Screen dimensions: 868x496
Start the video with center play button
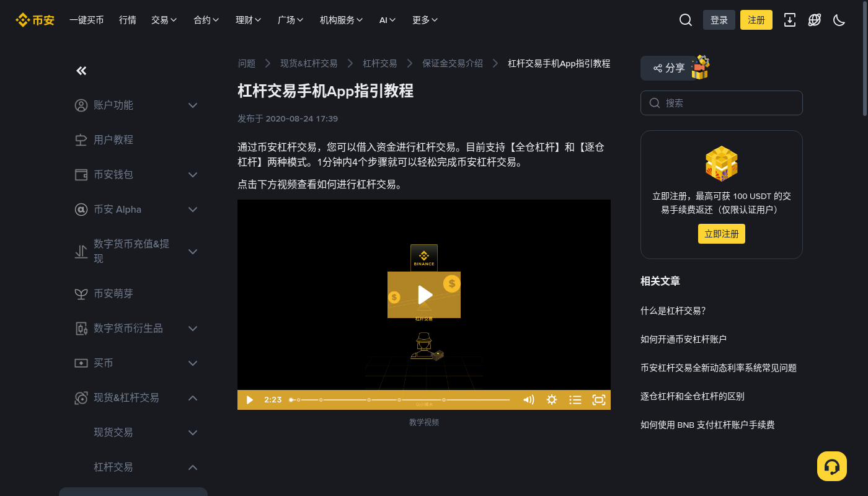click(424, 294)
